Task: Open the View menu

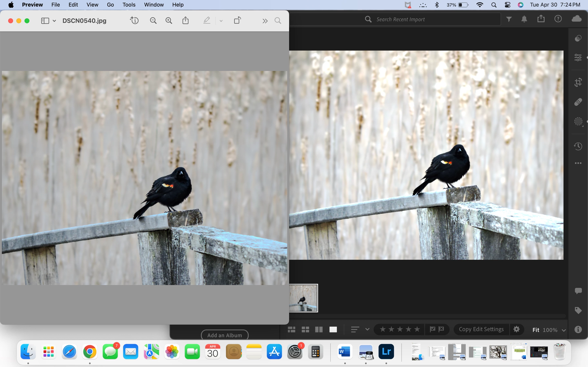Action: (x=92, y=5)
